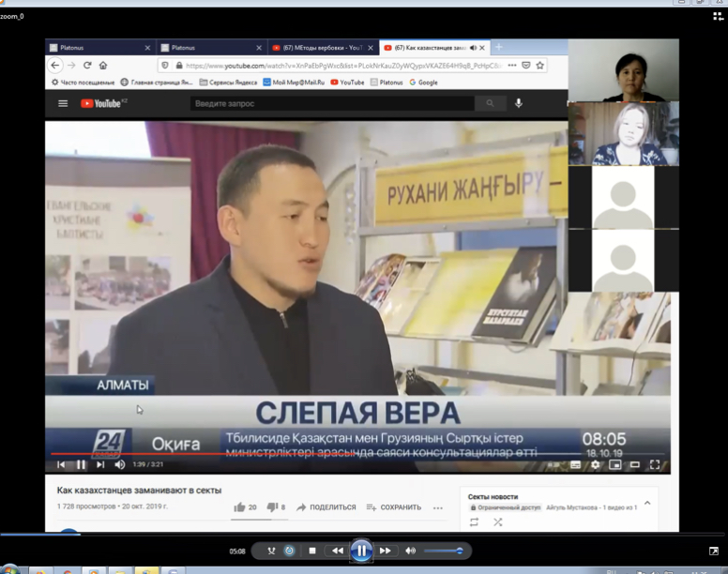Click the Поделиться share button
The width and height of the screenshot is (728, 574).
(x=326, y=507)
